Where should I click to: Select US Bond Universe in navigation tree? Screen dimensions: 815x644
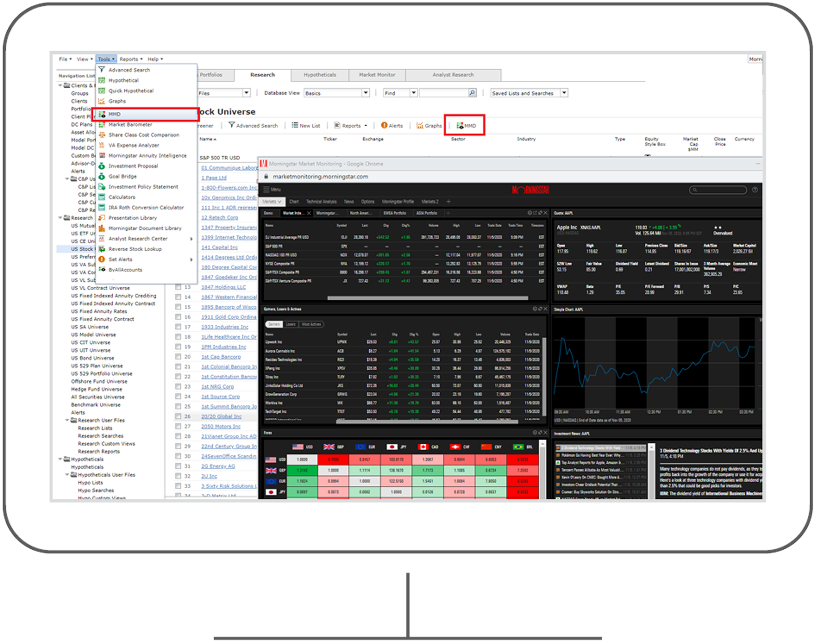(93, 358)
